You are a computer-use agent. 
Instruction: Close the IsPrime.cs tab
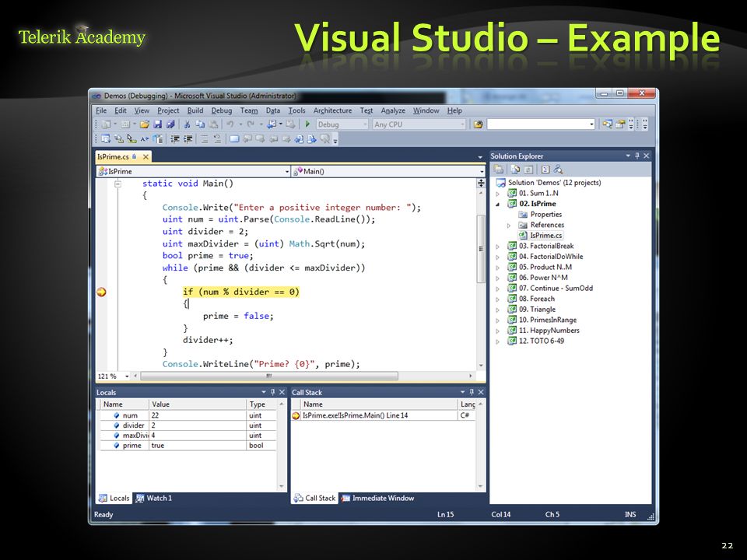point(146,156)
